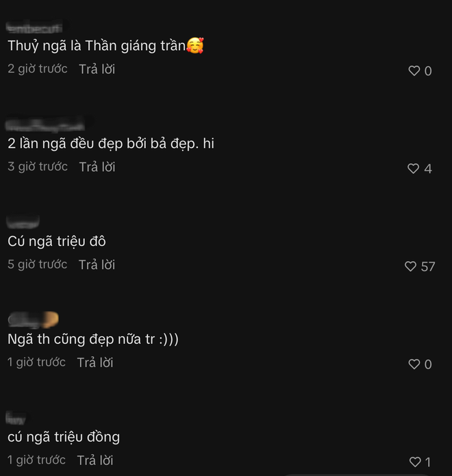Image resolution: width=452 pixels, height=476 pixels.
Task: Tap the heart on 'Cú ngã triệu đô'
Action: coord(410,266)
